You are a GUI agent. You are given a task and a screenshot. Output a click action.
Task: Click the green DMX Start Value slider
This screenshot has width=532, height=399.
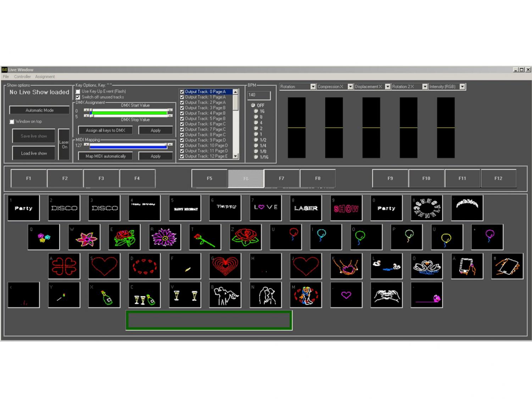129,113
